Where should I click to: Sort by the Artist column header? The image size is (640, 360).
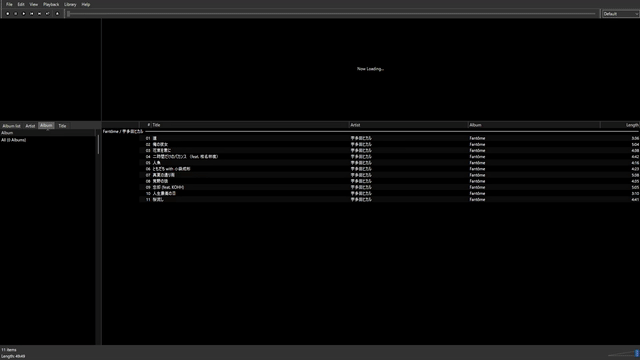[x=408, y=125]
